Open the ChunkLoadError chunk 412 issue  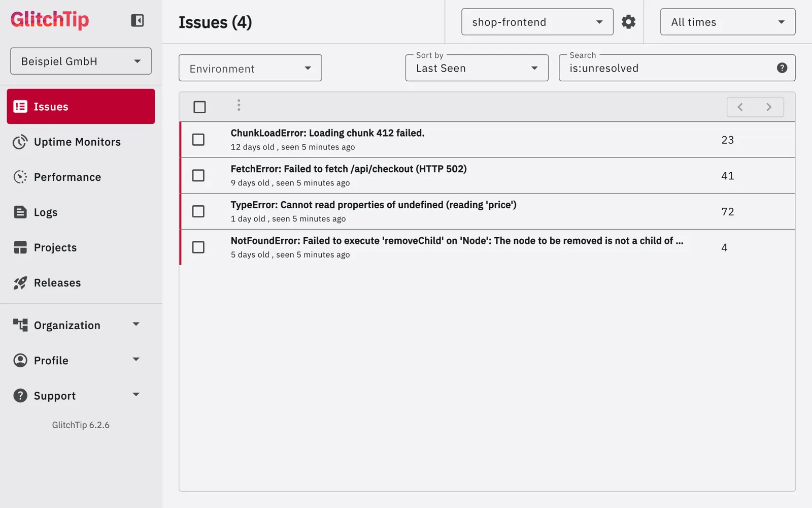(327, 133)
